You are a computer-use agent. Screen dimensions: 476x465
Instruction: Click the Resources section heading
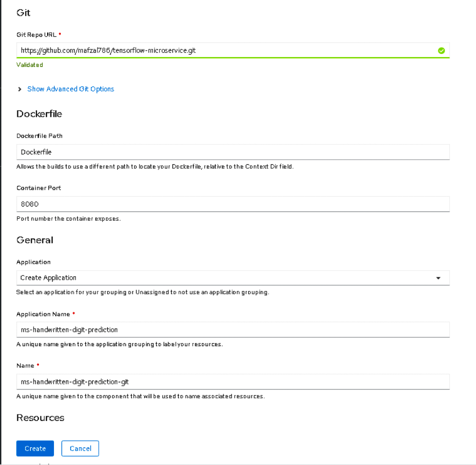point(40,417)
